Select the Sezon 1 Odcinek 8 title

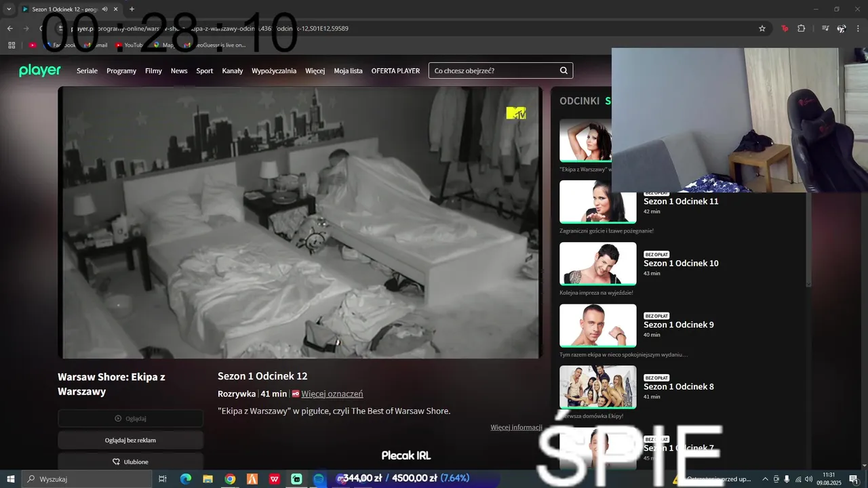tap(679, 386)
